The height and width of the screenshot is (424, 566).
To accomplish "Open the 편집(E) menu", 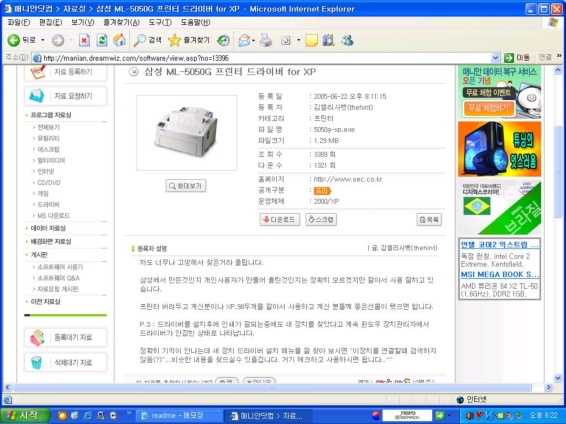I will pyautogui.click(x=51, y=22).
